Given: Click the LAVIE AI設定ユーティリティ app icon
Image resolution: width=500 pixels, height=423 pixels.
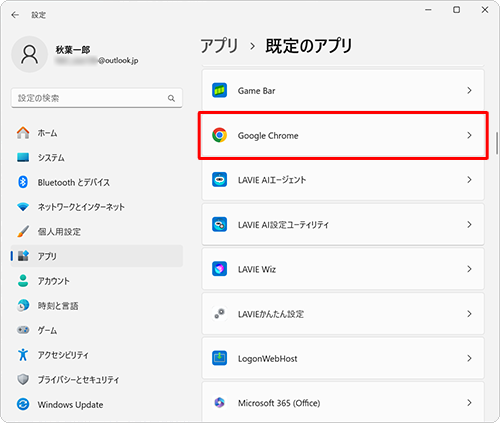Looking at the screenshot, I should [219, 224].
